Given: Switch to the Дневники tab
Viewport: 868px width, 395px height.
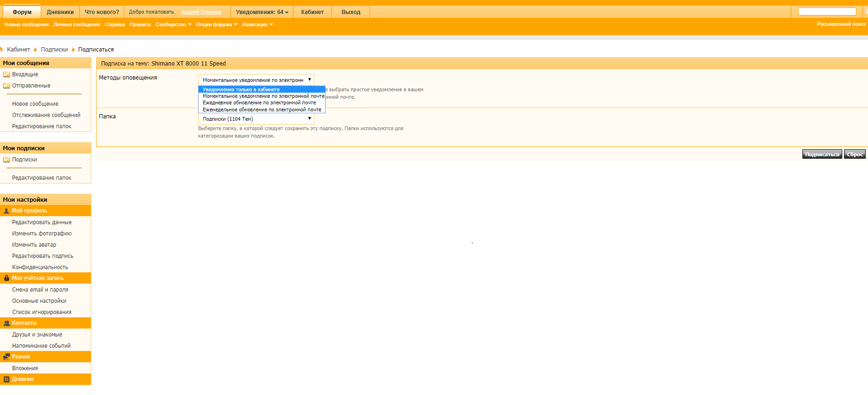Looking at the screenshot, I should pyautogui.click(x=60, y=12).
